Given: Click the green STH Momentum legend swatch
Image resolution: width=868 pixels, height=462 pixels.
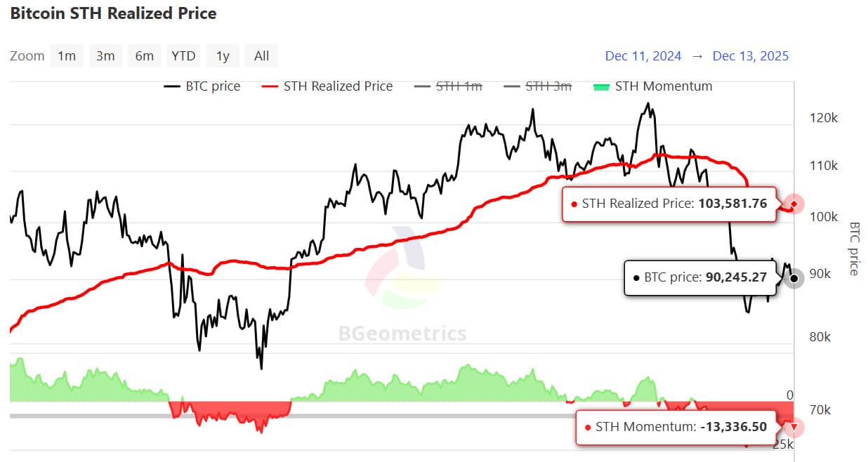Looking at the screenshot, I should tap(602, 86).
